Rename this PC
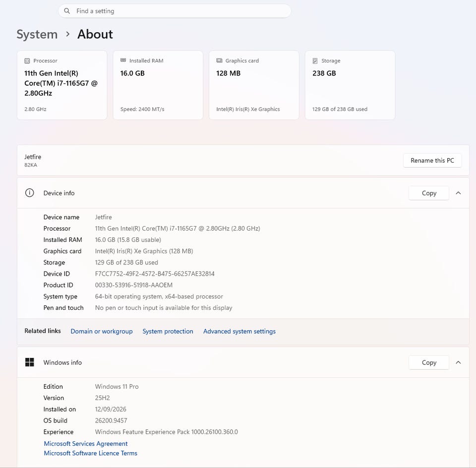476x468 pixels. click(x=432, y=160)
